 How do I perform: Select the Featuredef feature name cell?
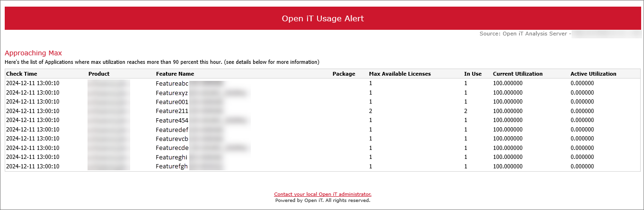click(172, 130)
